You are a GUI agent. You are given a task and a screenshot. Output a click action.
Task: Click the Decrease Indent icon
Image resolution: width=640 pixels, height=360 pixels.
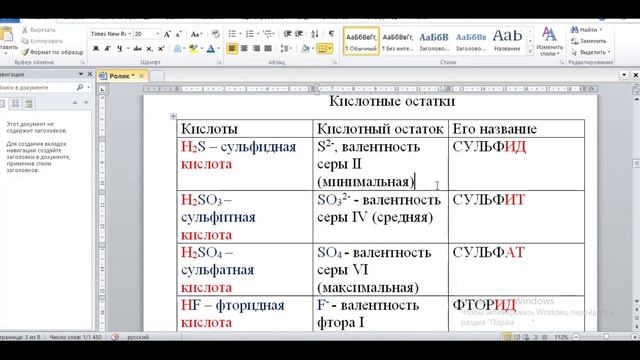coord(287,34)
